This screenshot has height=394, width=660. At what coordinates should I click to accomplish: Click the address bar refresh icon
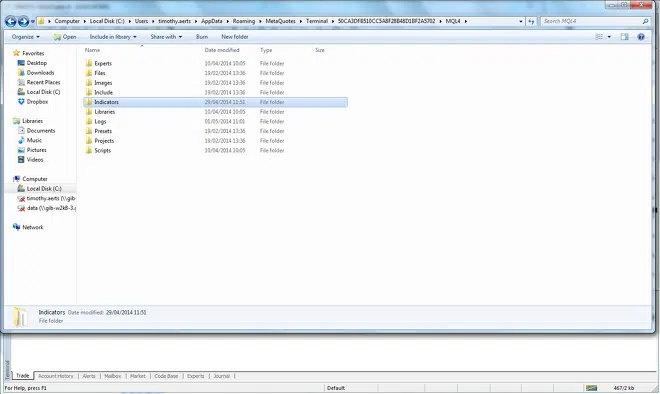(532, 21)
